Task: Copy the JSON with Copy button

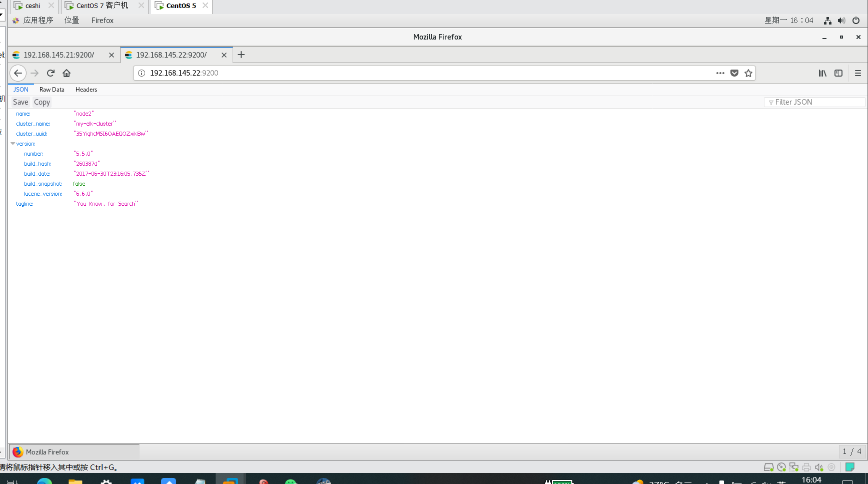Action: click(x=42, y=102)
